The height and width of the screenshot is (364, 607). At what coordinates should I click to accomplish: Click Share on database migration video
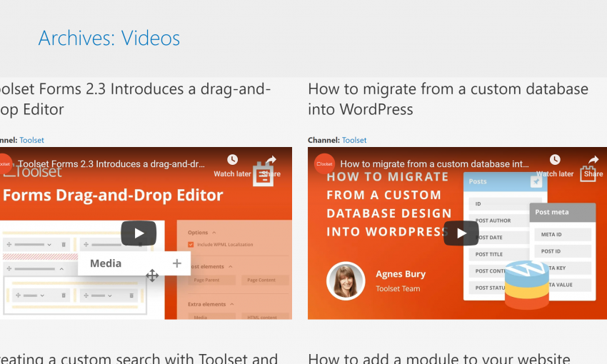[x=593, y=166]
